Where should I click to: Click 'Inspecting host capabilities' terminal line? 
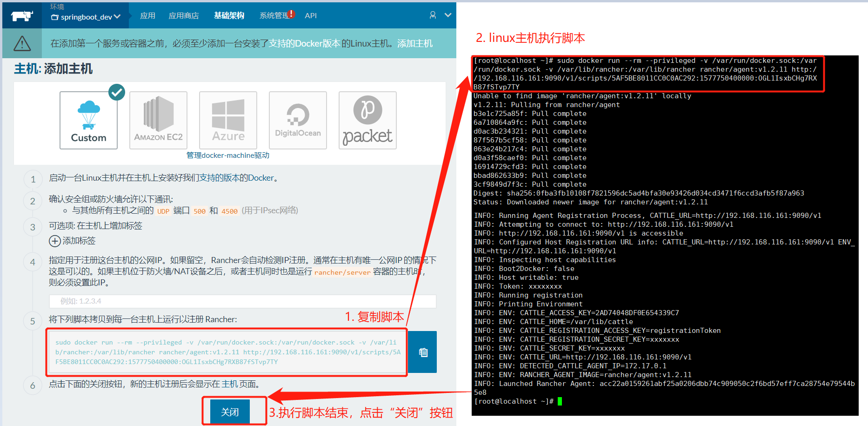[545, 260]
